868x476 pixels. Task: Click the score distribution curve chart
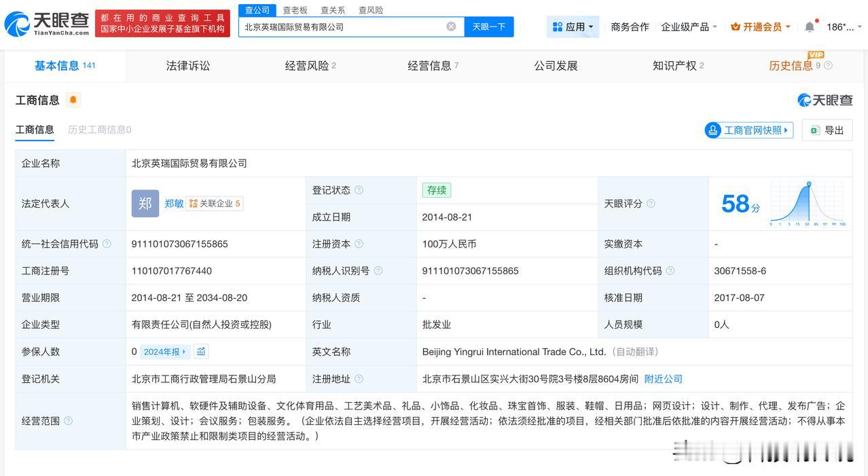(x=808, y=204)
